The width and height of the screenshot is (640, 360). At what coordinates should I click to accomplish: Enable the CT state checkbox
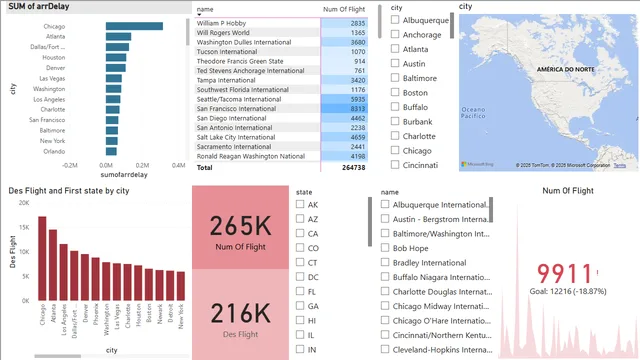pyautogui.click(x=300, y=262)
